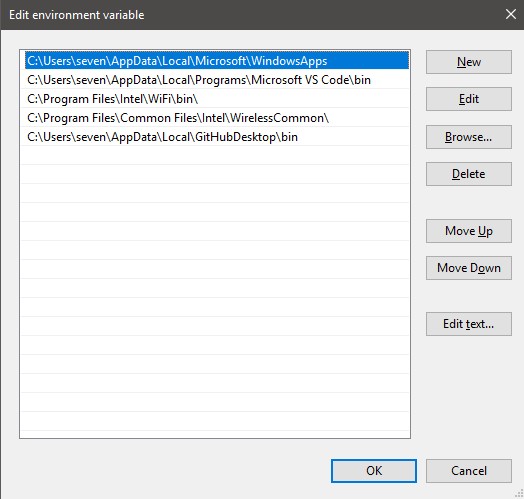Open the Edit text... option

469,324
